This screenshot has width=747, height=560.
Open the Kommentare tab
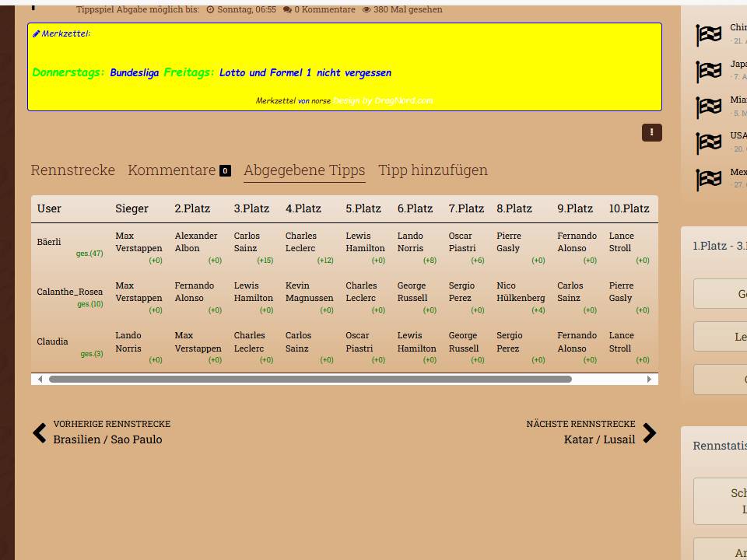(171, 170)
